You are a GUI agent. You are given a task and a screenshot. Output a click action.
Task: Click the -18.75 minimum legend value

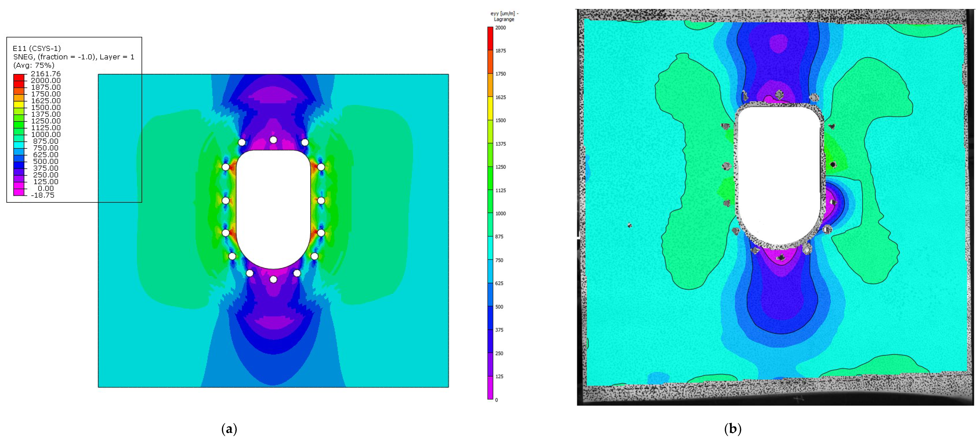(x=43, y=195)
